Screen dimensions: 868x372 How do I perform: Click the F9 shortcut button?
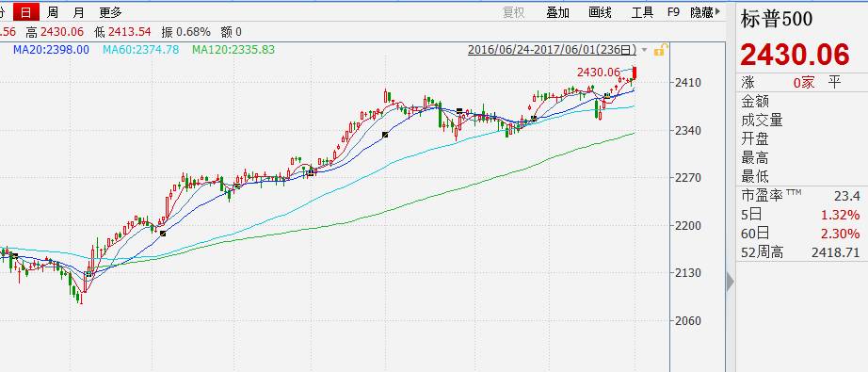pos(673,12)
